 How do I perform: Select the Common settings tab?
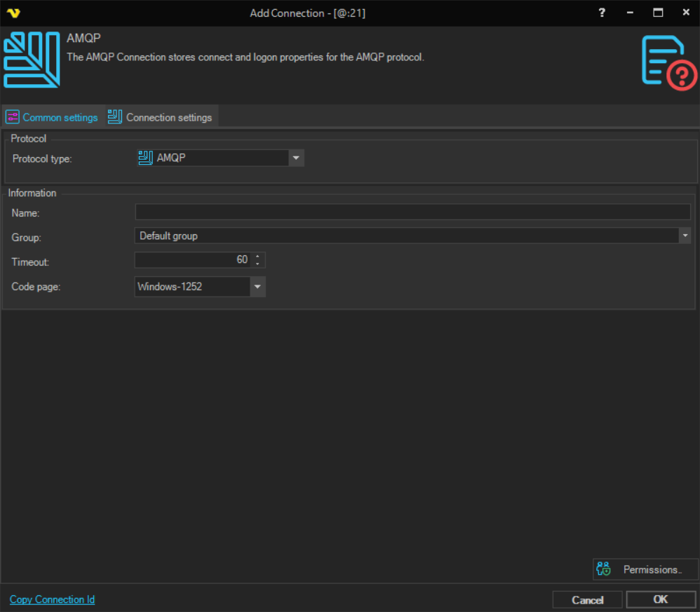(x=53, y=117)
